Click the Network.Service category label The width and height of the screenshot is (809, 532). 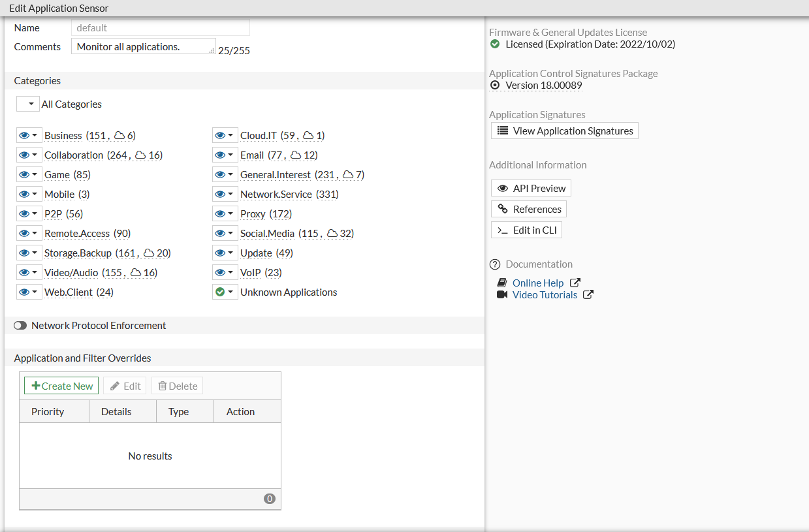tap(276, 195)
